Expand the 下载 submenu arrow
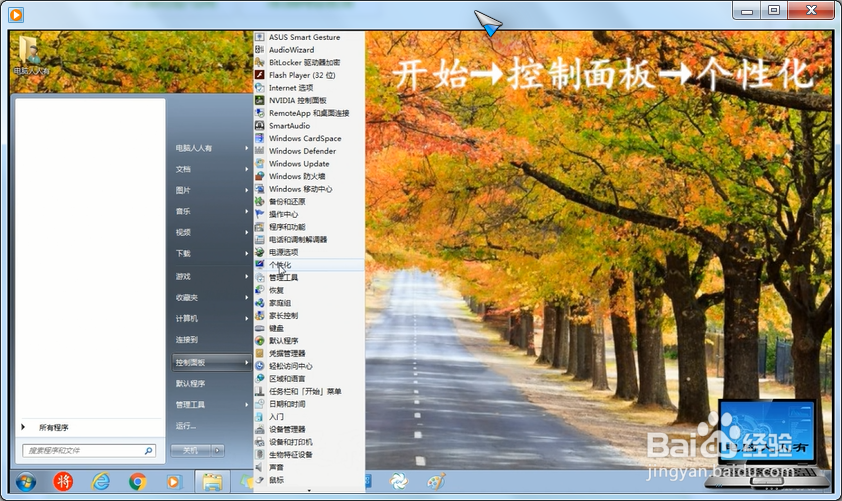Image resolution: width=842 pixels, height=501 pixels. pos(246,253)
